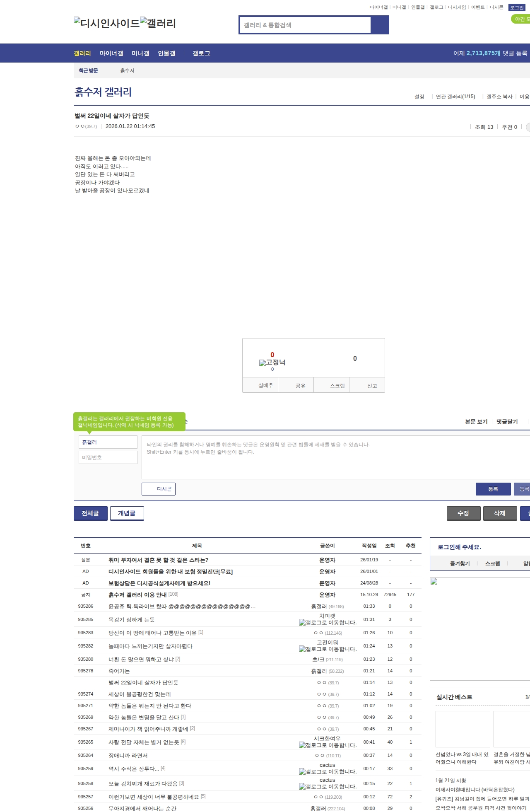
Task: Open post 오늘 김치찌개 재료가 다왔음
Action: pyautogui.click(x=143, y=784)
